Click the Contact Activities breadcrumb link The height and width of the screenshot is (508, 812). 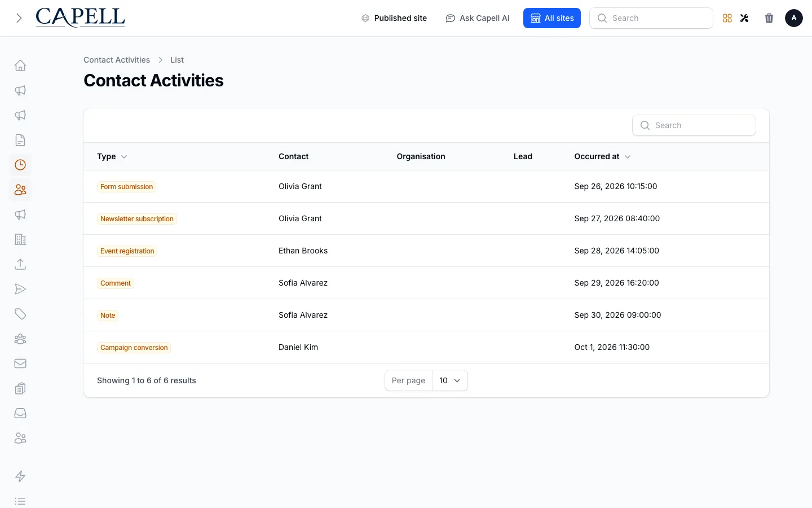point(117,60)
